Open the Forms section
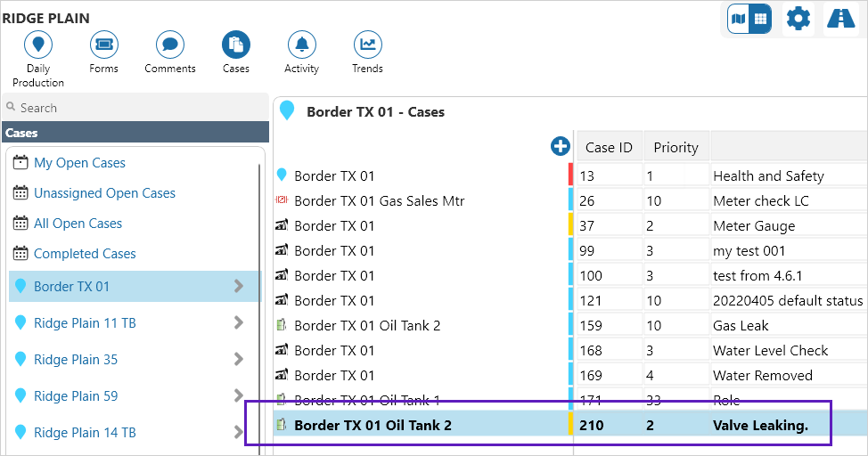Viewport: 868px width, 456px height. tap(103, 45)
